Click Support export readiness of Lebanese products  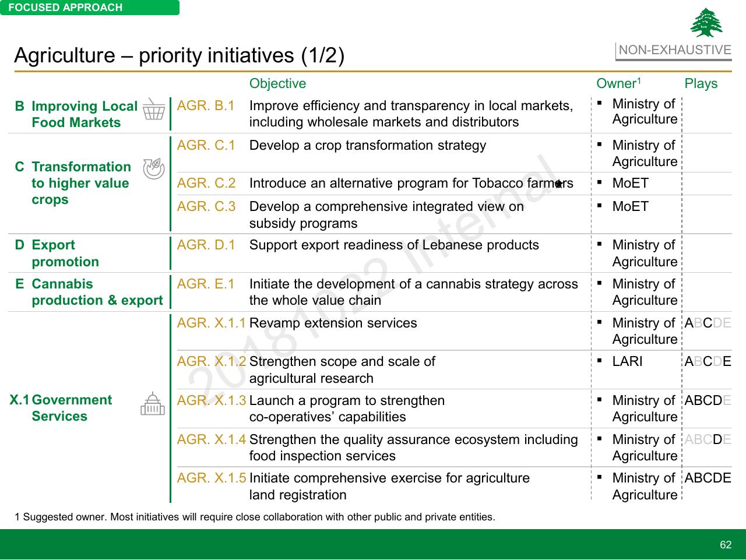(x=394, y=245)
